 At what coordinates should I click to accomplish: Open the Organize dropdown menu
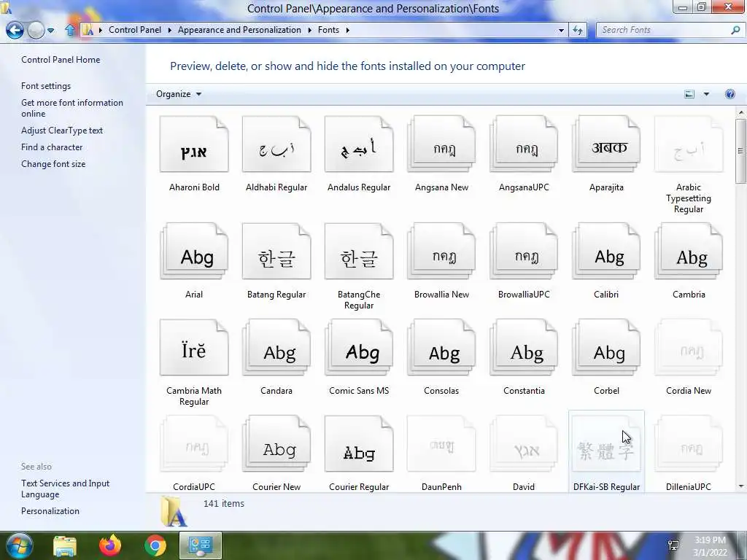179,94
